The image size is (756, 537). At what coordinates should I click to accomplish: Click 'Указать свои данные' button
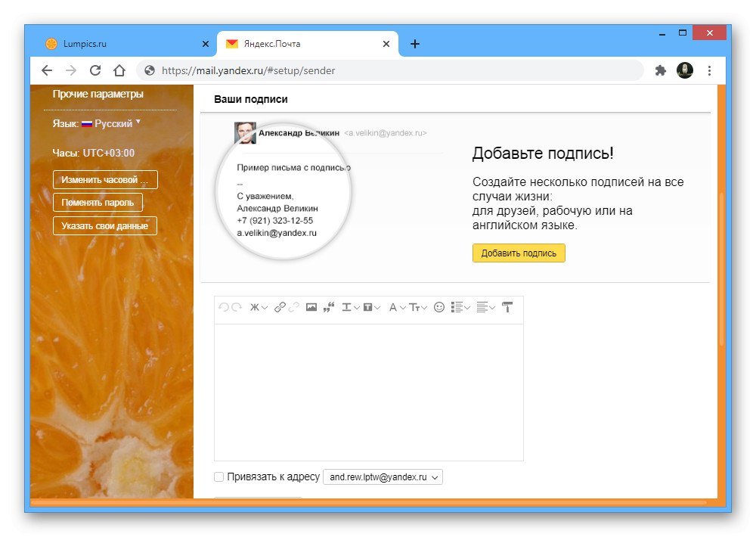click(x=104, y=226)
